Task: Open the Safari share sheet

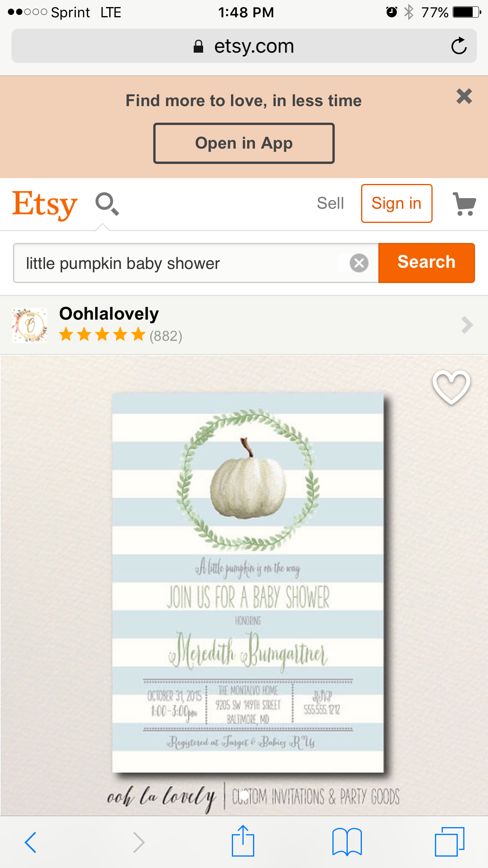Action: tap(243, 840)
